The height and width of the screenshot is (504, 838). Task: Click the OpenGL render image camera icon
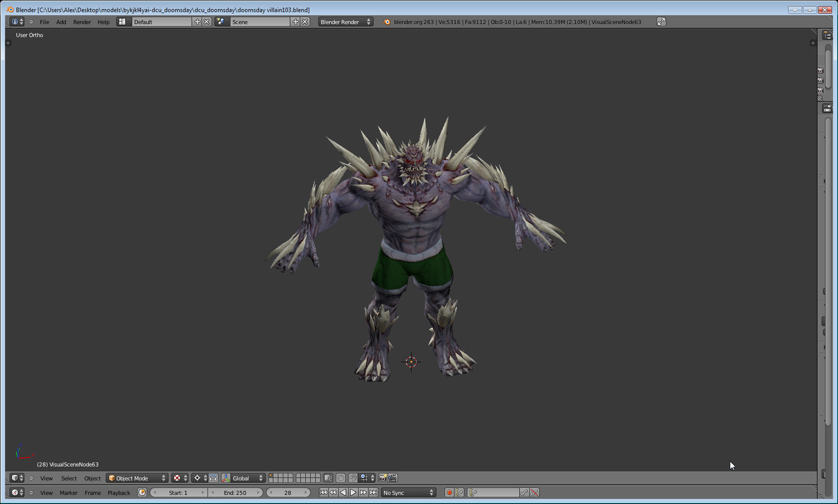383,478
